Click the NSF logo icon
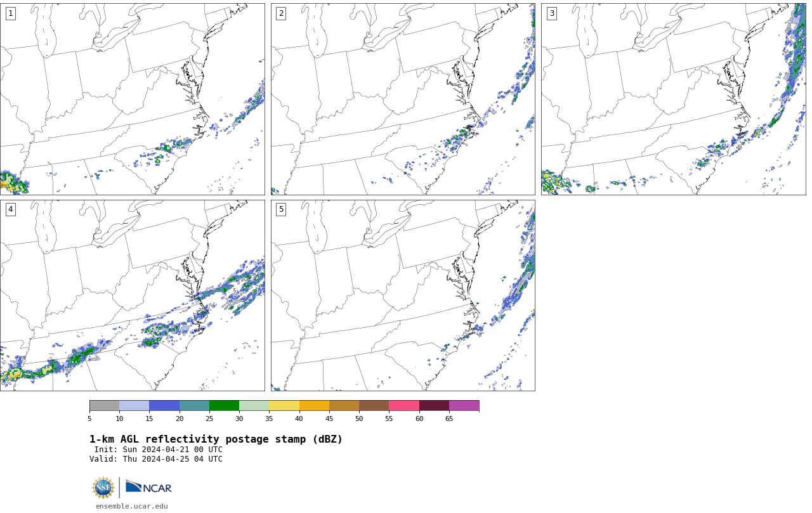 (x=103, y=488)
